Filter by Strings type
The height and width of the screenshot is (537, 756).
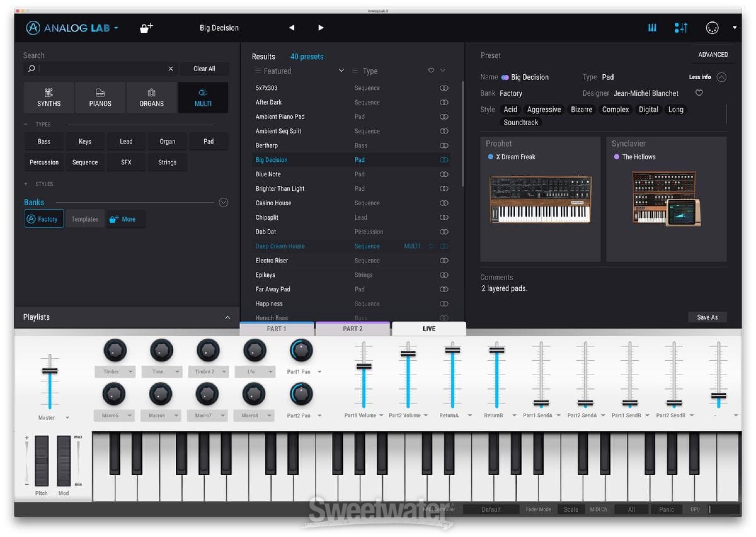pyautogui.click(x=167, y=162)
